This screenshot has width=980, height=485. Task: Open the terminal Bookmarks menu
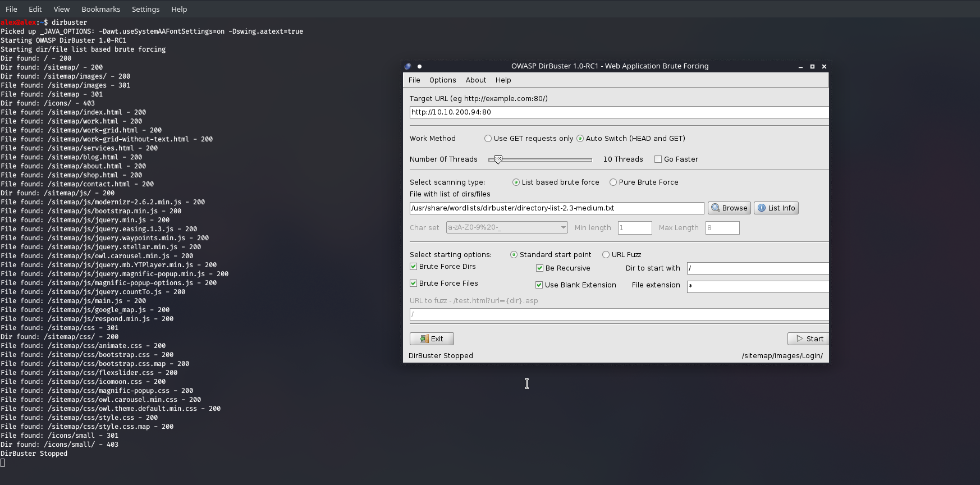tap(100, 9)
